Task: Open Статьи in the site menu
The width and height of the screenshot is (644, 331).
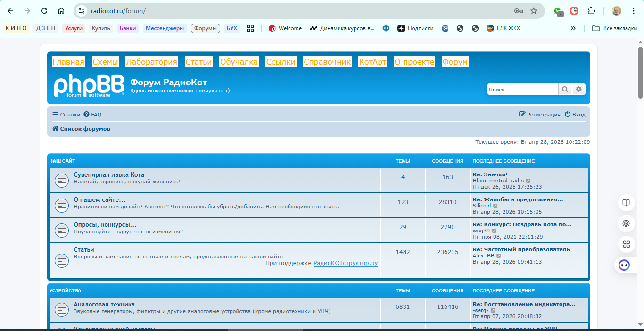Action: [x=198, y=62]
